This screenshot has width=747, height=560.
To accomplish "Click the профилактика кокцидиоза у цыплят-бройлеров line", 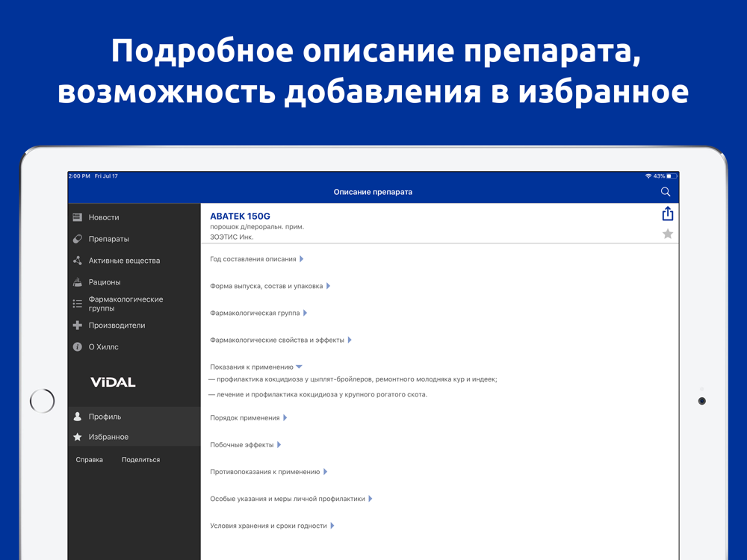I will click(x=353, y=379).
